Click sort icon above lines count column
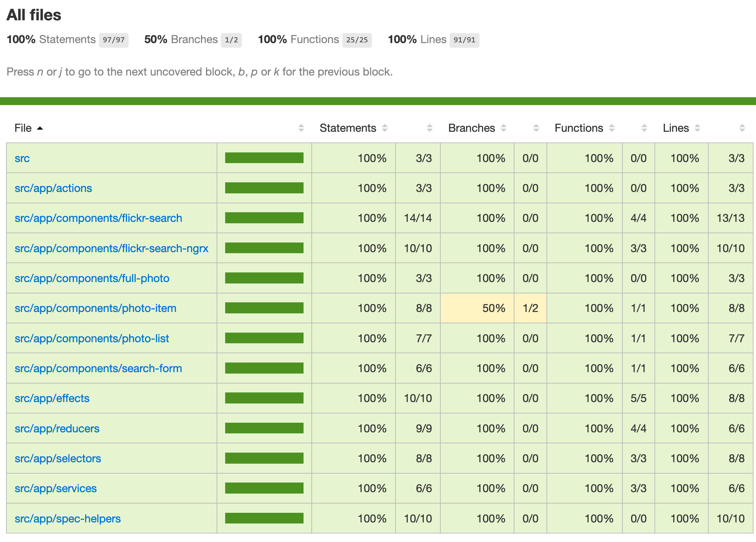The width and height of the screenshot is (756, 542). pos(742,128)
